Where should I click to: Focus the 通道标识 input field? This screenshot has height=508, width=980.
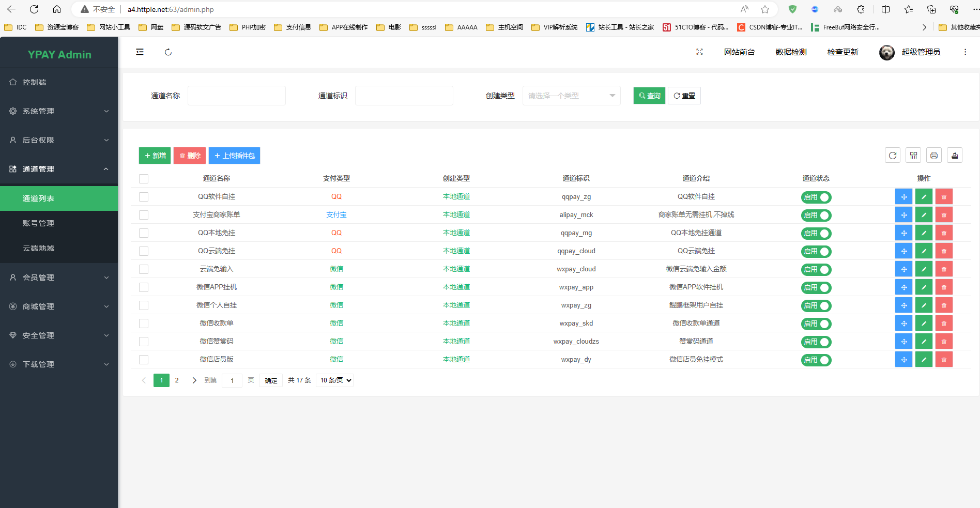pos(404,96)
